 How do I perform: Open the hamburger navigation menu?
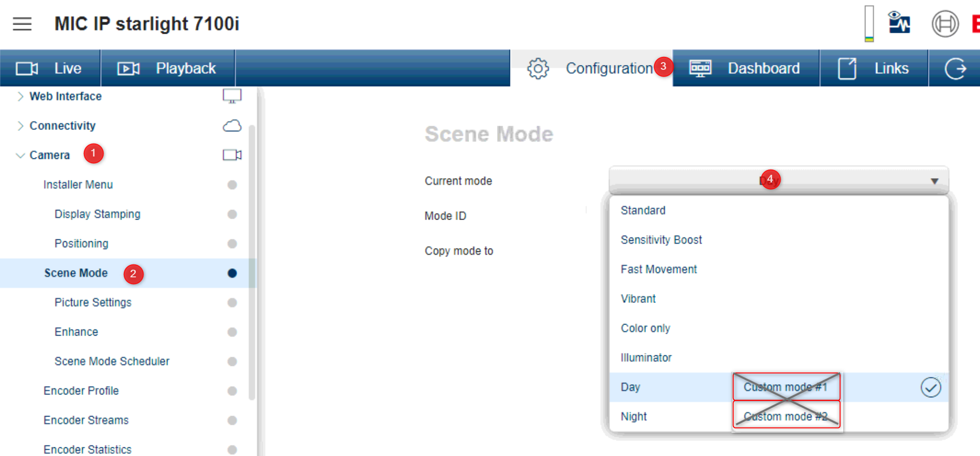(22, 24)
